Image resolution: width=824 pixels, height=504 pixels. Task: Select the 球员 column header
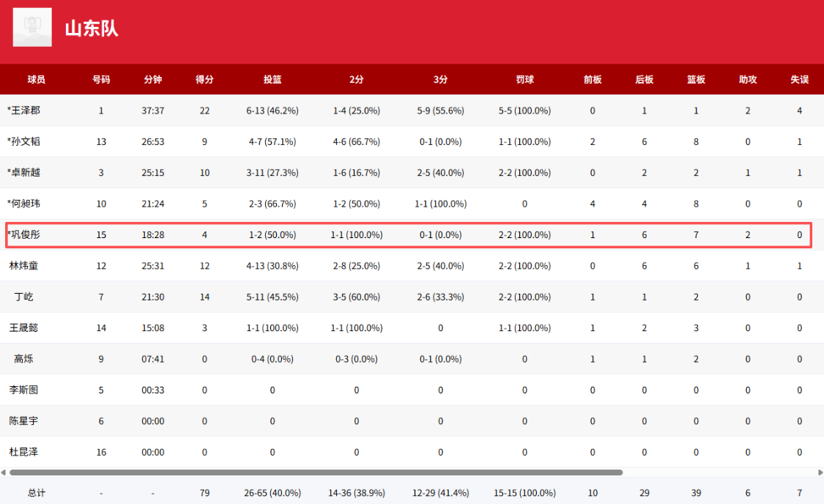pos(37,79)
